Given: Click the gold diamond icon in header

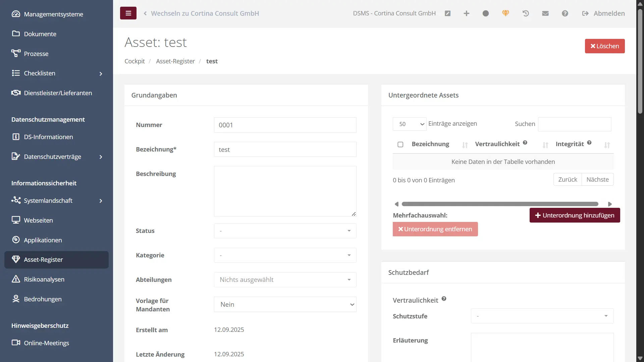Looking at the screenshot, I should coord(505,13).
